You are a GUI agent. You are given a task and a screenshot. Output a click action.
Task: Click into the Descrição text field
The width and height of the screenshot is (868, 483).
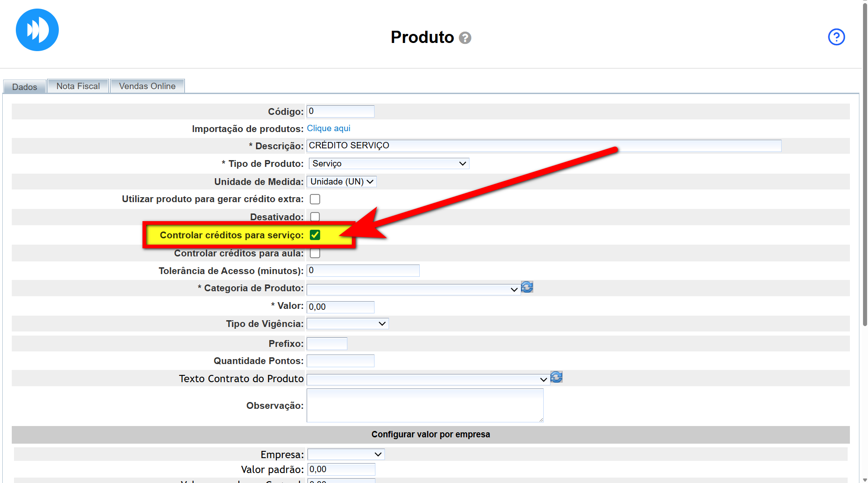543,146
